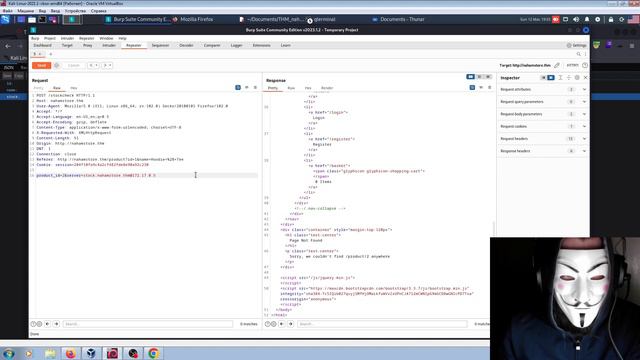Dock Inspector to right layout icon
Image resolution: width=640 pixels, height=360 pixels.
[x=551, y=78]
